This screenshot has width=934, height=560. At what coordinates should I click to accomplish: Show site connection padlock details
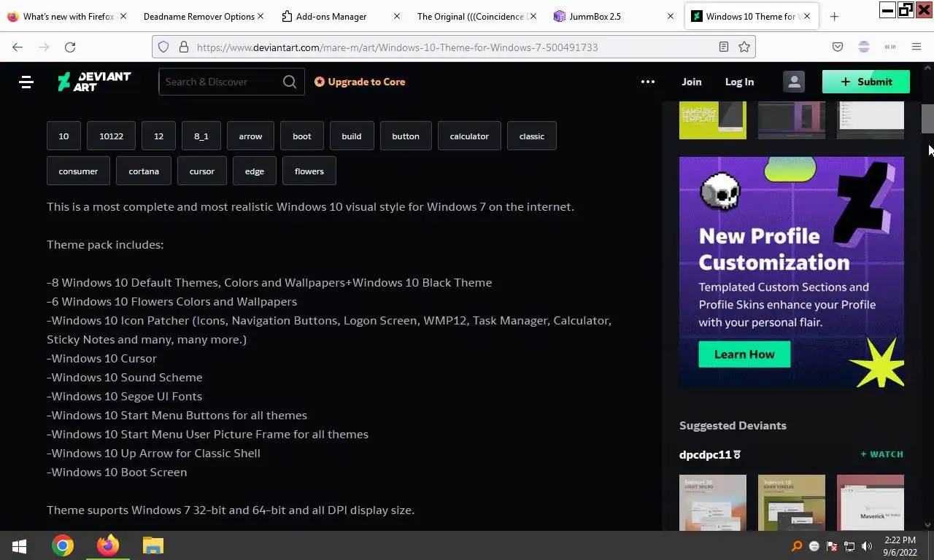tap(184, 47)
